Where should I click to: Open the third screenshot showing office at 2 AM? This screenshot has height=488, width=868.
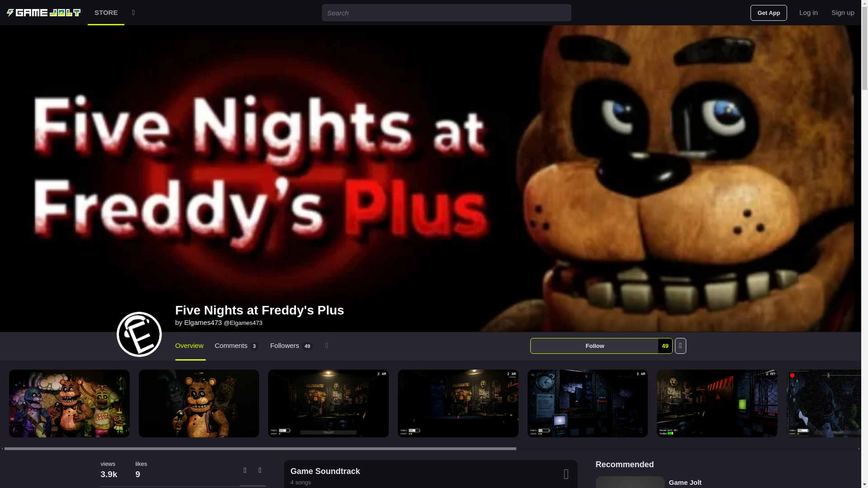click(x=328, y=404)
